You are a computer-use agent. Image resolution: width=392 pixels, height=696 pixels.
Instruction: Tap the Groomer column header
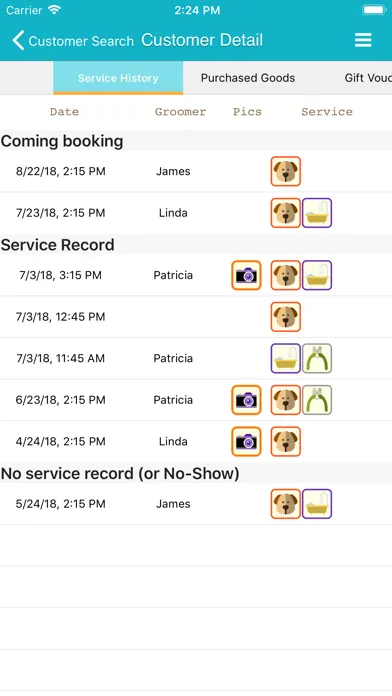180,112
